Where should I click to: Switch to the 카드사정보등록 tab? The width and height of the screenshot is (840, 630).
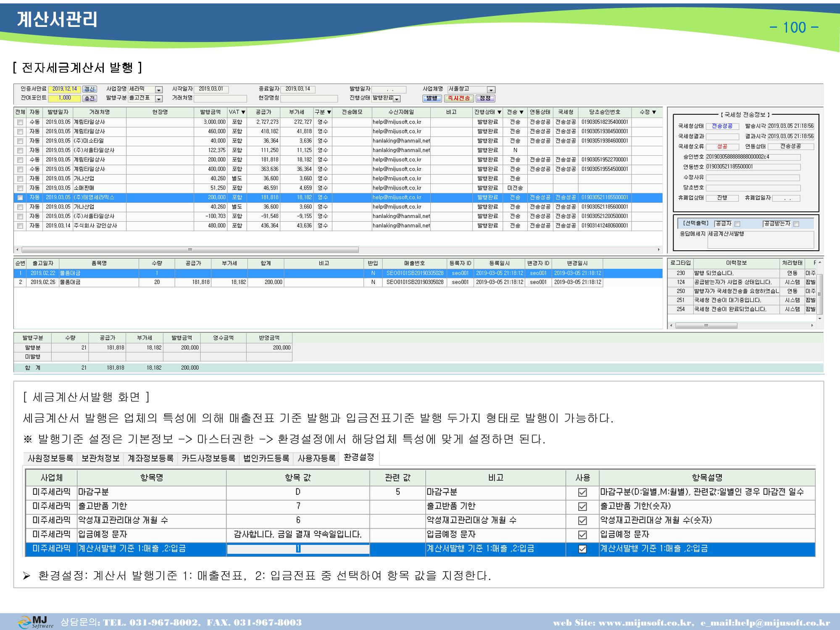208,459
